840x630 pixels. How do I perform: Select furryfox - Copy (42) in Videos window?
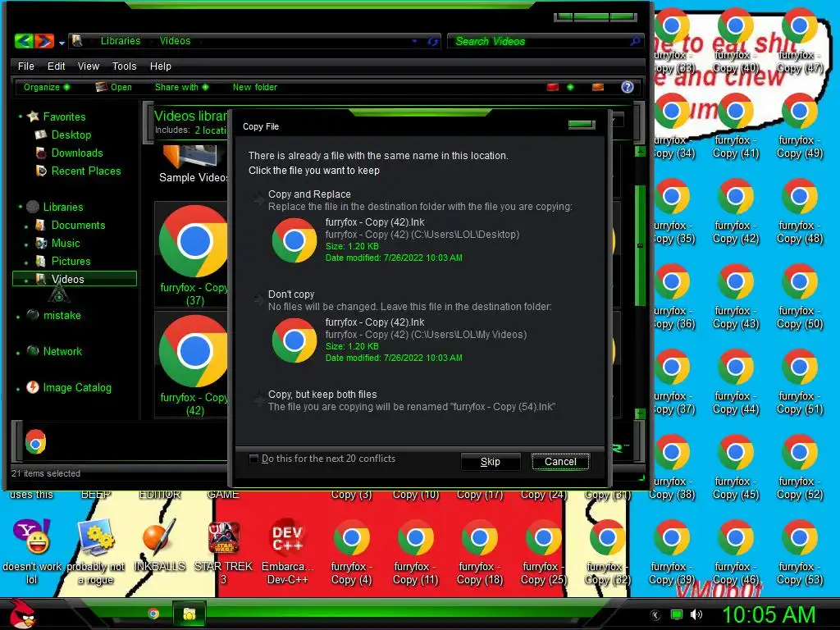194,365
